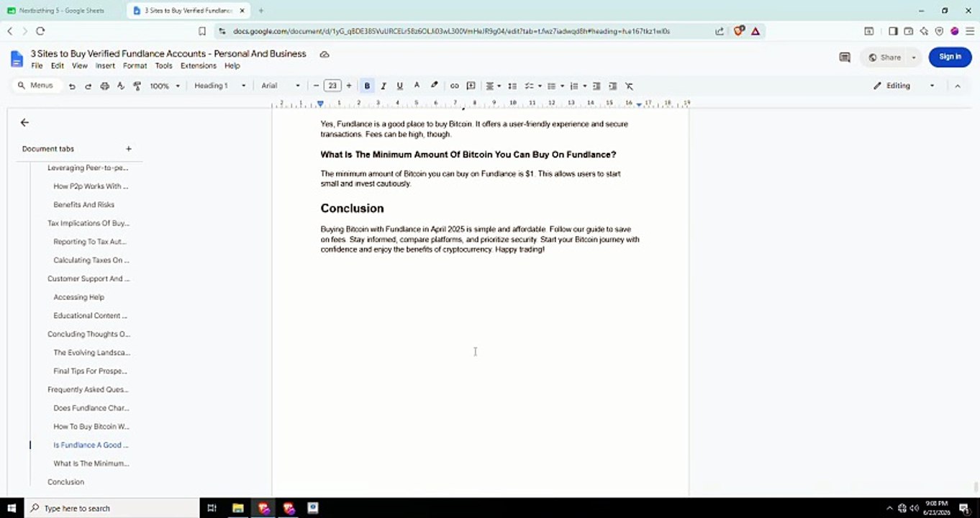Open the Heading 1 style dropdown
This screenshot has width=980, height=518.
pos(219,86)
